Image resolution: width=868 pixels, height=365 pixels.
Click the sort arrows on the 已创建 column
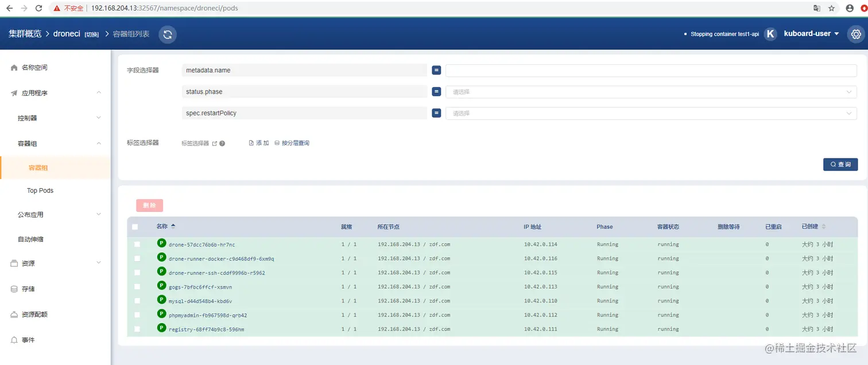click(824, 227)
